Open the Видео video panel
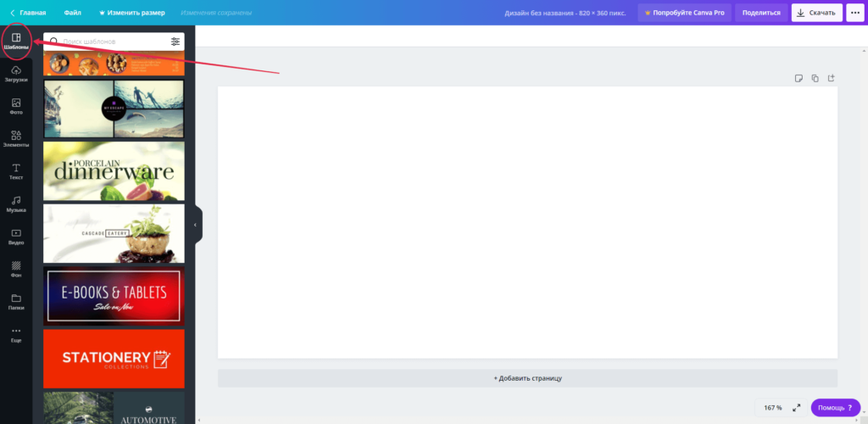 (16, 236)
